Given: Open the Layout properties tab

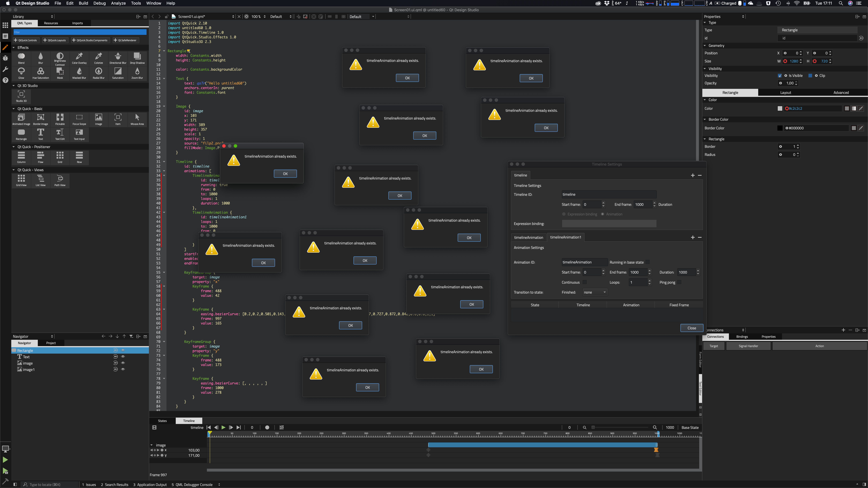Looking at the screenshot, I should point(785,93).
